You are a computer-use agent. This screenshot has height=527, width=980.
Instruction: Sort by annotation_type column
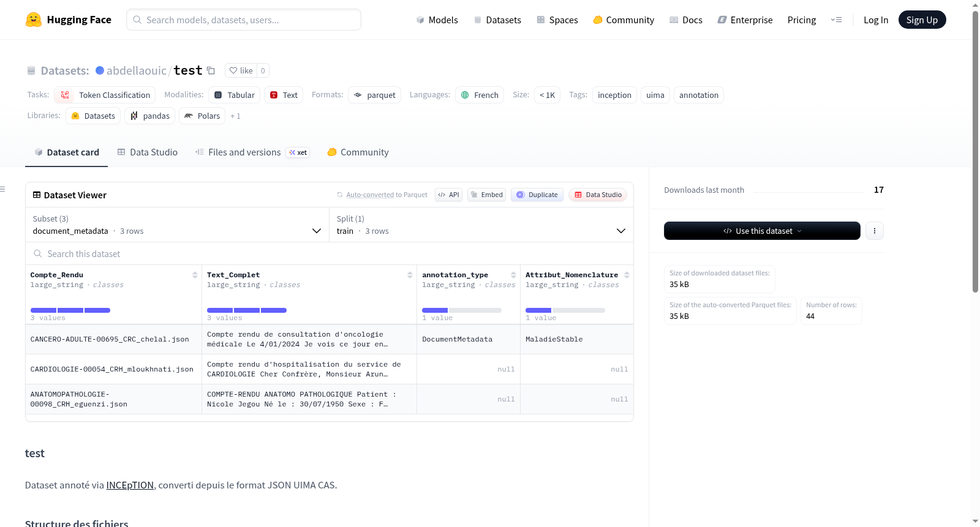[x=513, y=275]
